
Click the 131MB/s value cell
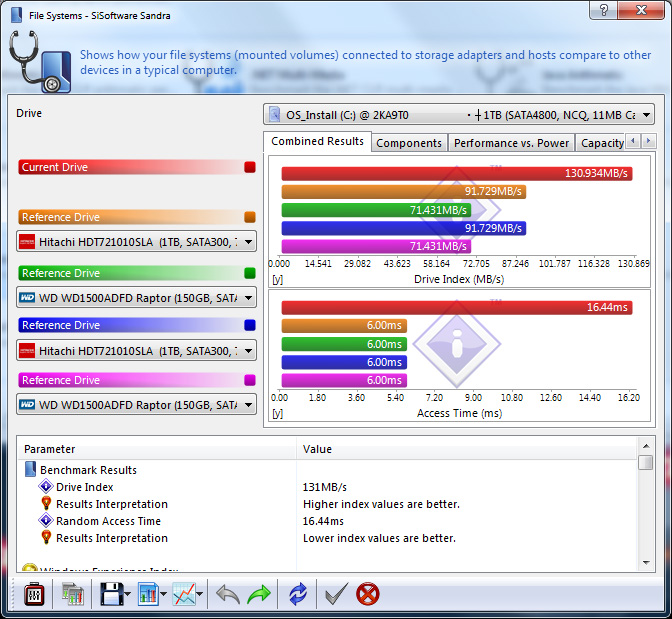(x=324, y=487)
